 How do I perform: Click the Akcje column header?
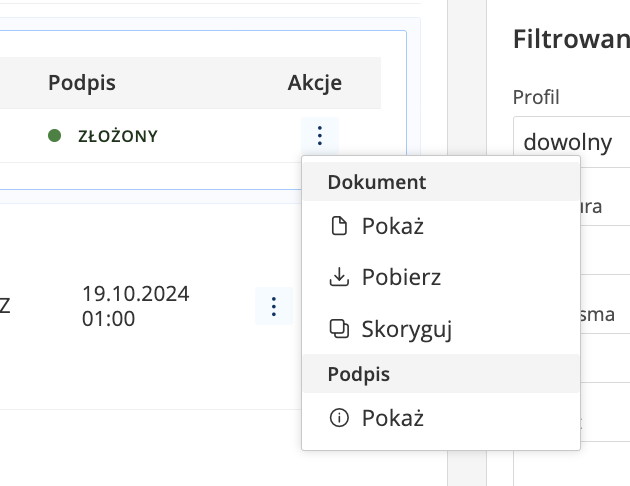(315, 83)
